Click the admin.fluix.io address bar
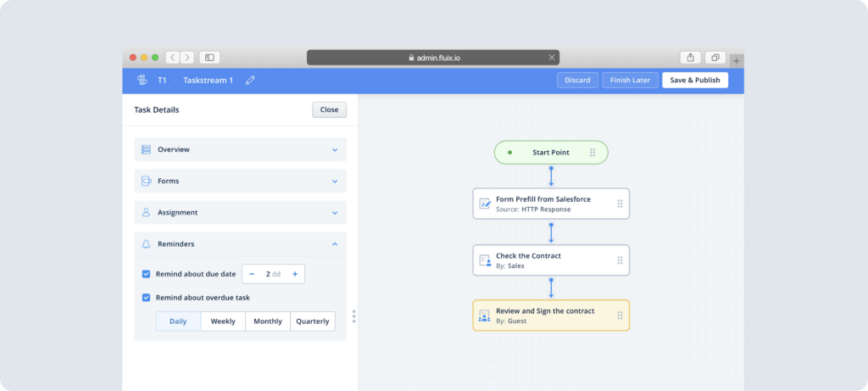The height and width of the screenshot is (391, 868). pyautogui.click(x=433, y=58)
